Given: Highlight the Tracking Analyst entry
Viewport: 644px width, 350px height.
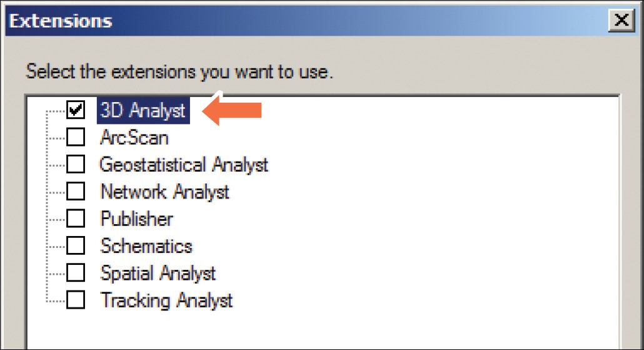Looking at the screenshot, I should click(x=166, y=301).
